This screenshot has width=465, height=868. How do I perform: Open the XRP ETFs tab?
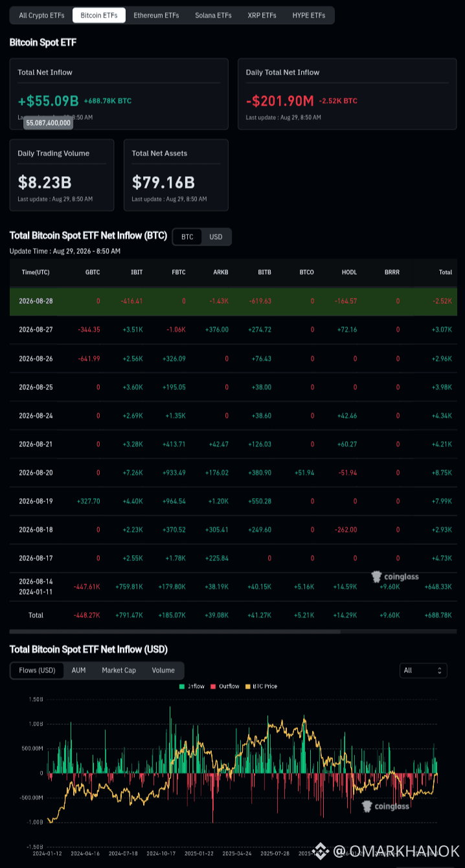coord(262,15)
